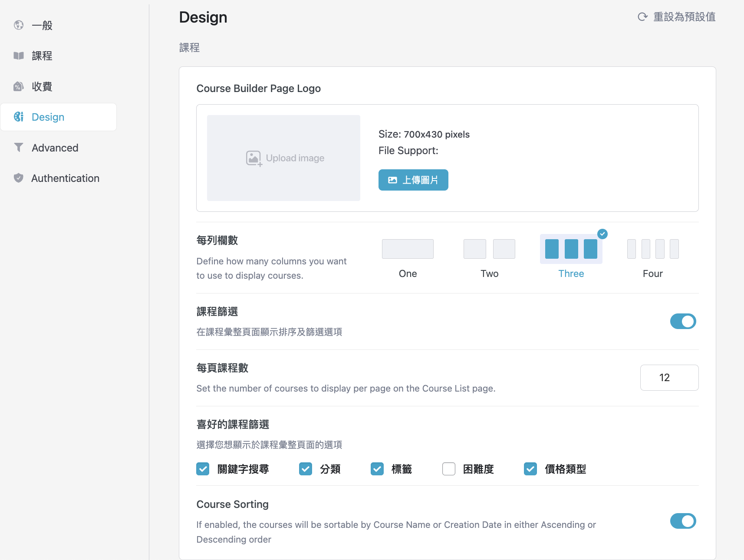Disable the Course Sorting toggle

tap(683, 521)
